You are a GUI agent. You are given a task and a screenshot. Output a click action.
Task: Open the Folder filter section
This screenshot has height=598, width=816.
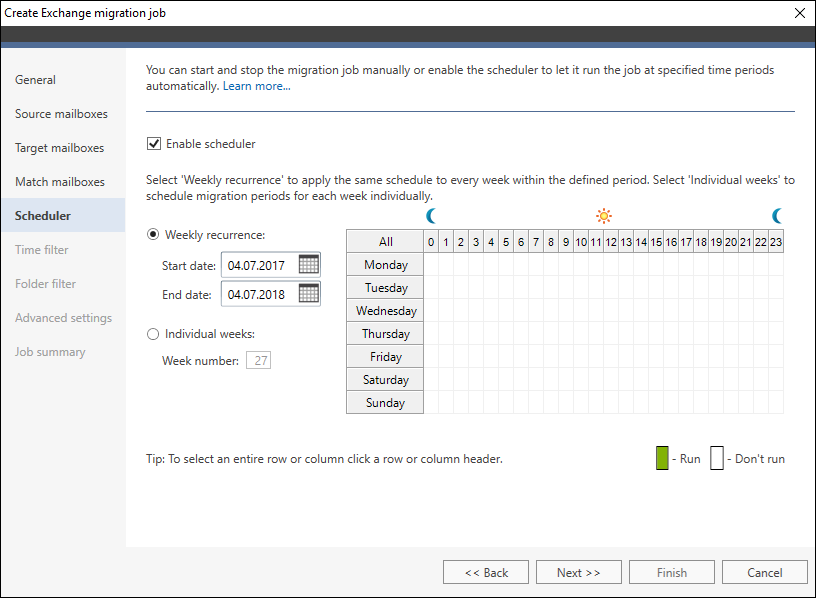(44, 283)
